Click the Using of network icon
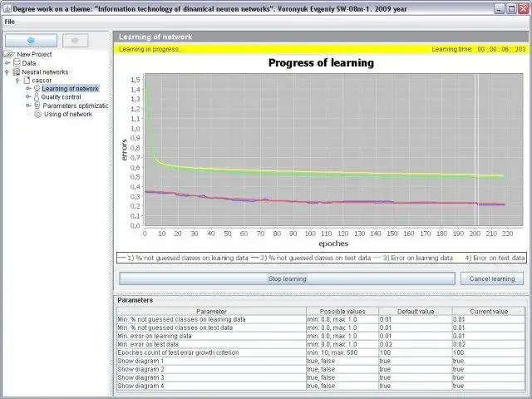The width and height of the screenshot is (532, 399). 37,114
